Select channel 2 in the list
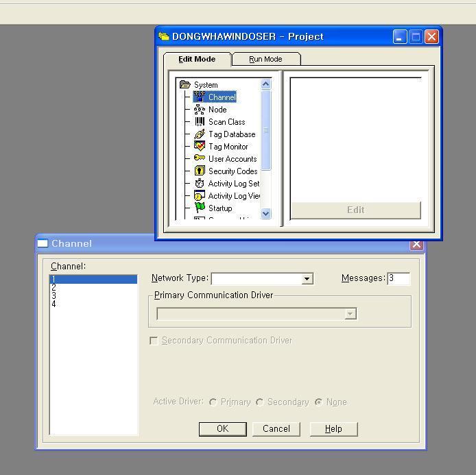476x475 pixels. pyautogui.click(x=93, y=287)
